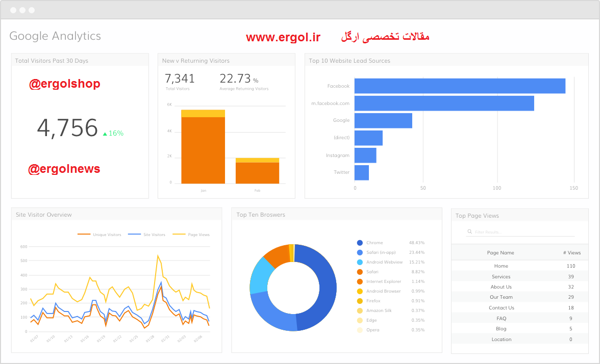Open the www.ergol.ir link
The width and height of the screenshot is (600, 364).
pos(283,37)
